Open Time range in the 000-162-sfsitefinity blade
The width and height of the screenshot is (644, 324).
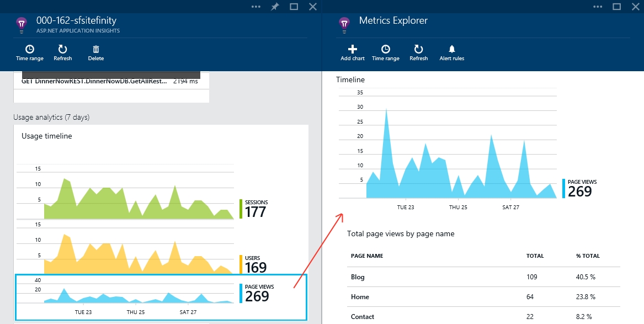30,53
